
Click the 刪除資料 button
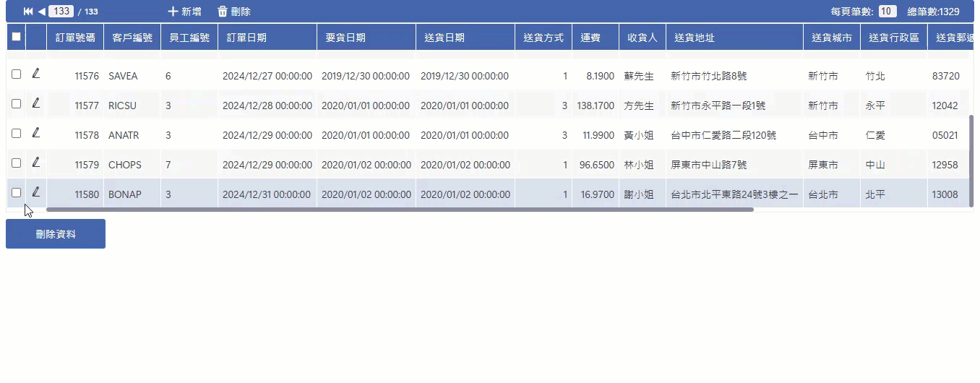(x=56, y=234)
